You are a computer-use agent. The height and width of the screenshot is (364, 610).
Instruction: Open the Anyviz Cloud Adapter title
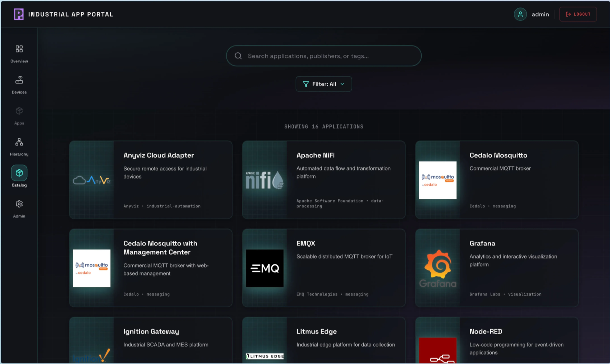pyautogui.click(x=159, y=155)
